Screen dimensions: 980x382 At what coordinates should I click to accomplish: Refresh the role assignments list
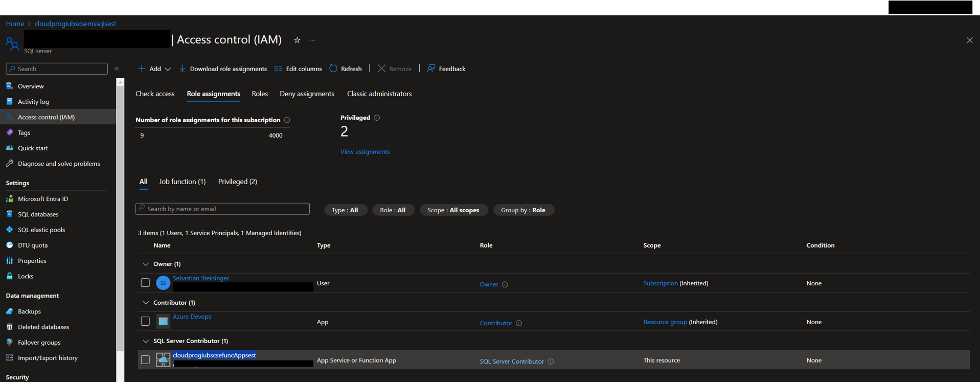click(x=346, y=69)
